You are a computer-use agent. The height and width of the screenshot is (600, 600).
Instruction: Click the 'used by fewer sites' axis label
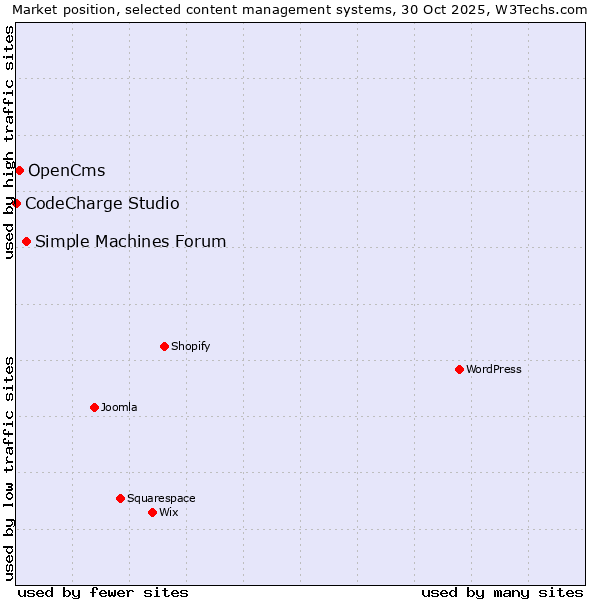[103, 592]
